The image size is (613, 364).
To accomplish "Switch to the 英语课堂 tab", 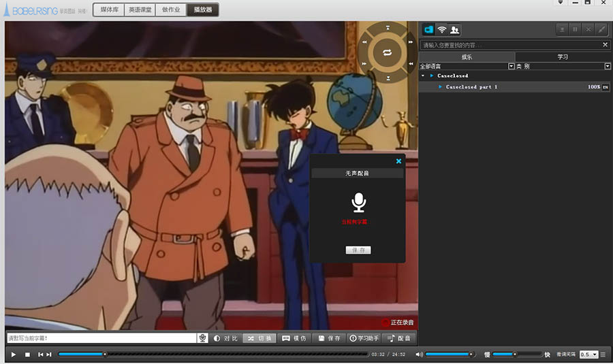I will 140,10.
